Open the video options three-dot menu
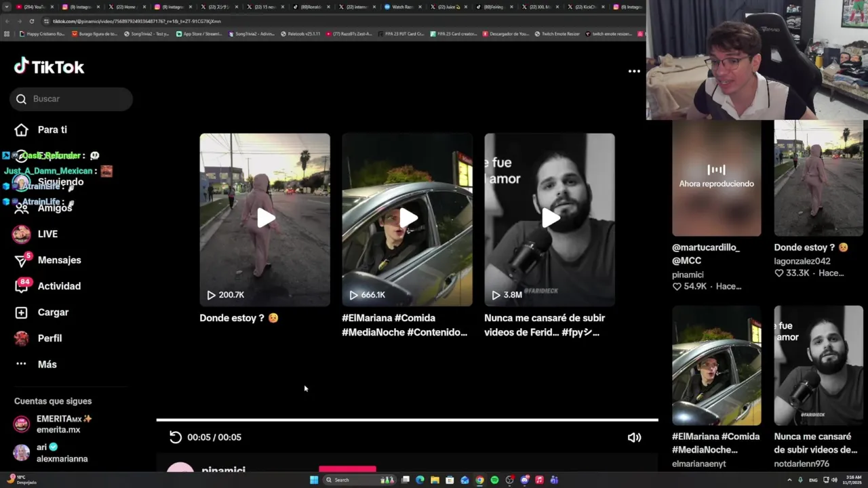 click(x=634, y=71)
